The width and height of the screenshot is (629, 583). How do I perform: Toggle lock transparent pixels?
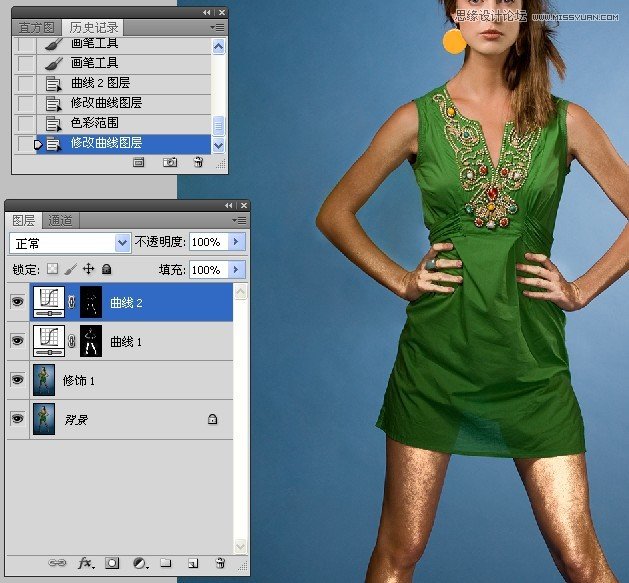(x=53, y=269)
